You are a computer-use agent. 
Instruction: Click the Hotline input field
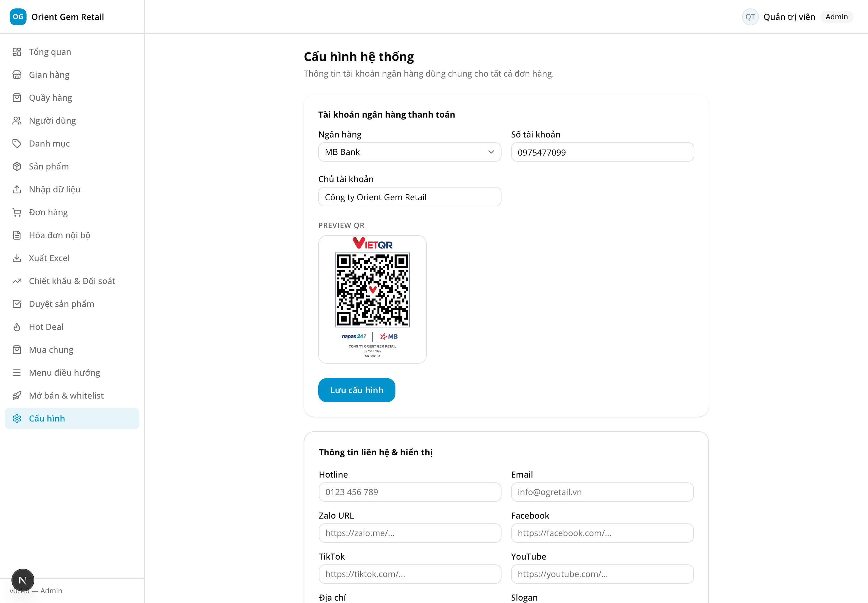click(x=410, y=492)
